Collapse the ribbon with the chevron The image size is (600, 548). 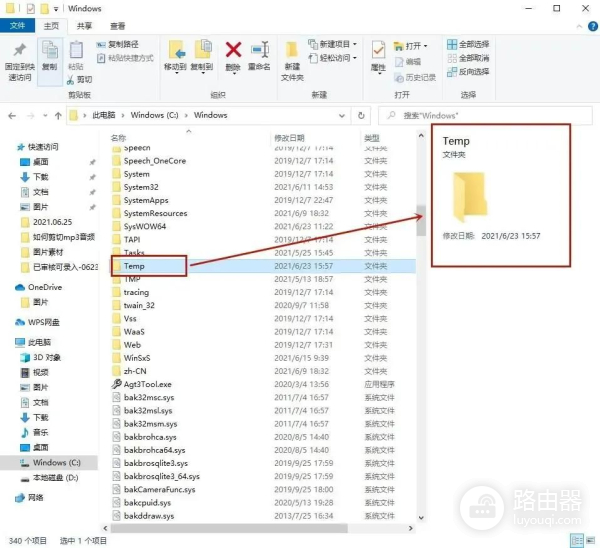click(579, 26)
